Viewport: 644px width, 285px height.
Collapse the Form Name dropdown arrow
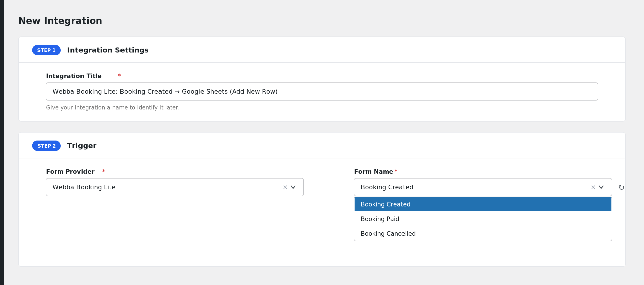tap(601, 187)
